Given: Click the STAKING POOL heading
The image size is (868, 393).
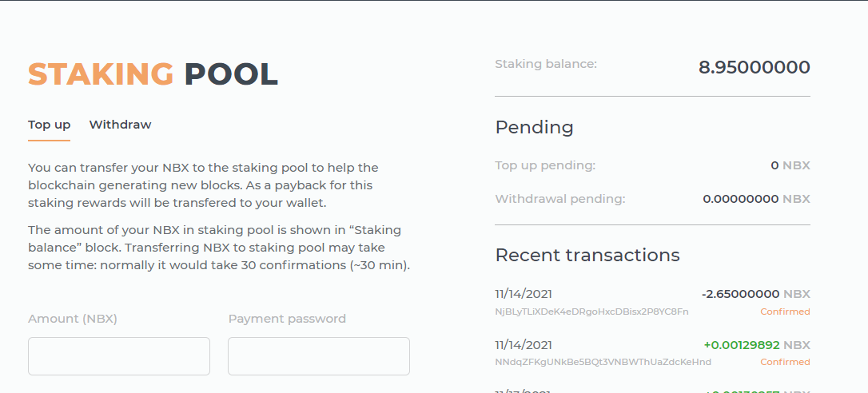Looking at the screenshot, I should click(x=153, y=75).
